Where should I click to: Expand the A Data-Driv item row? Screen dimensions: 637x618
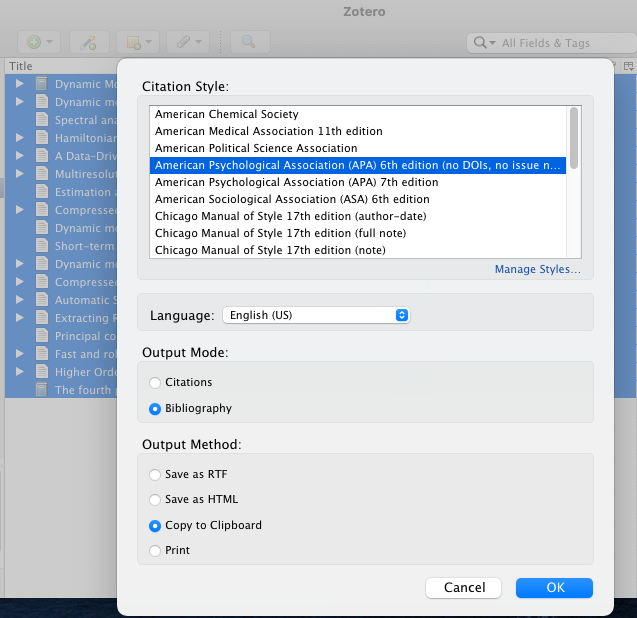(x=20, y=156)
